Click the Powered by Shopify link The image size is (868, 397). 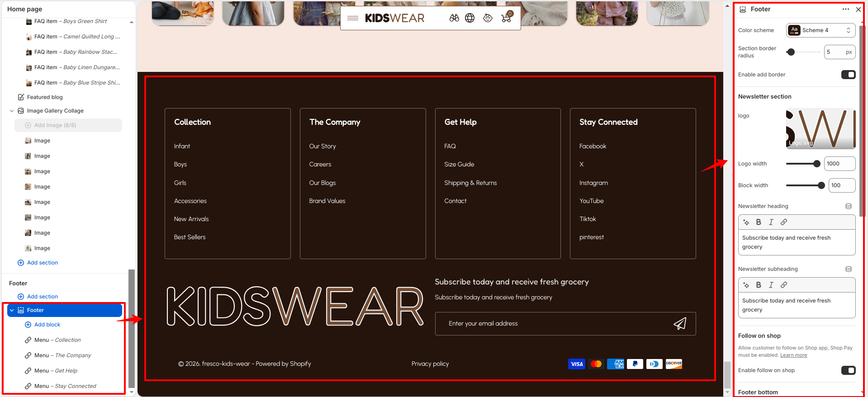point(283,364)
